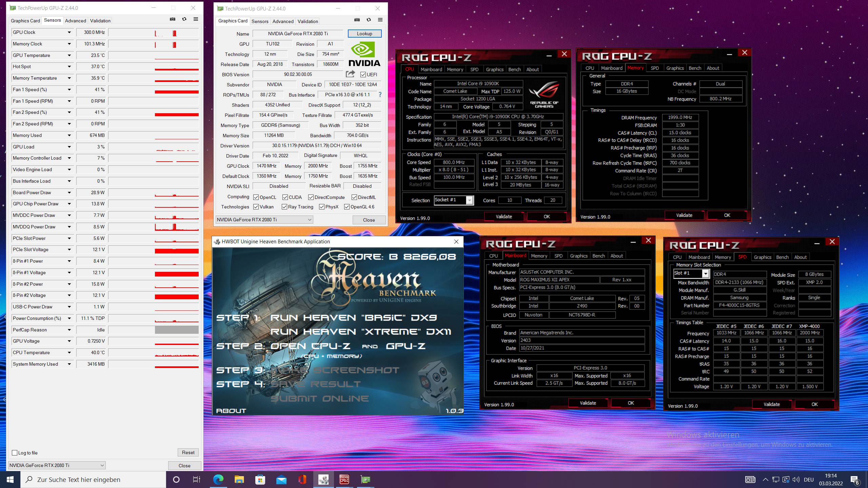The image size is (868, 488).
Task: Click ABOUT in Heaven Benchmark app
Action: (x=231, y=411)
